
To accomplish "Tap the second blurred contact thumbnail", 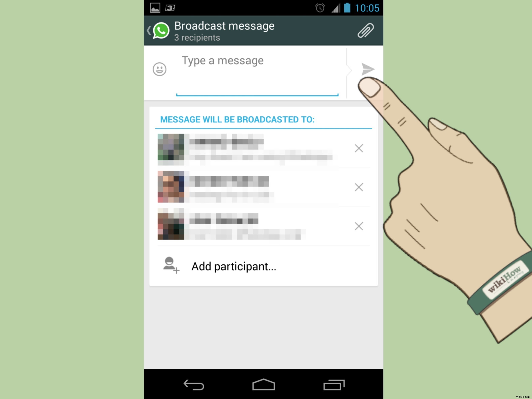I will pos(170,186).
